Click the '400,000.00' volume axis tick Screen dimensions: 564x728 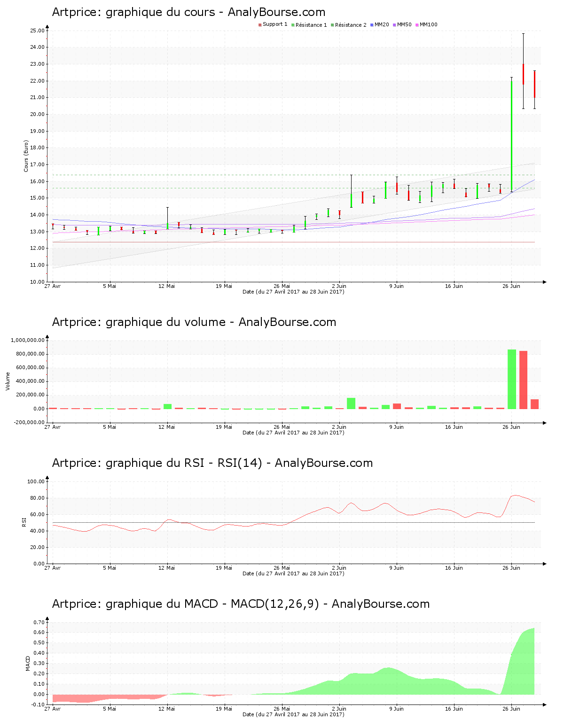point(31,381)
